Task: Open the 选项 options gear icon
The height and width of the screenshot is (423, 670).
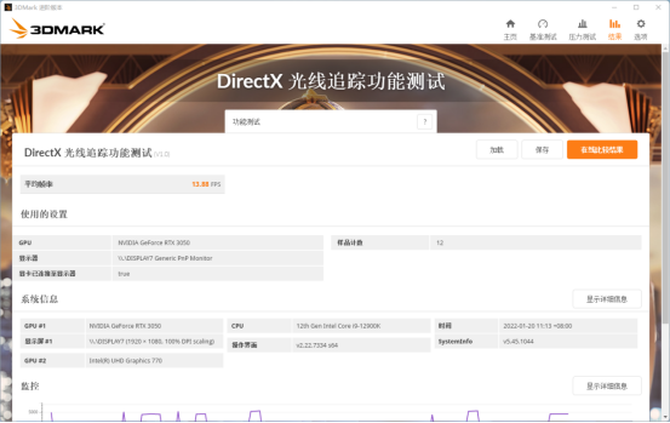Action: pyautogui.click(x=640, y=24)
